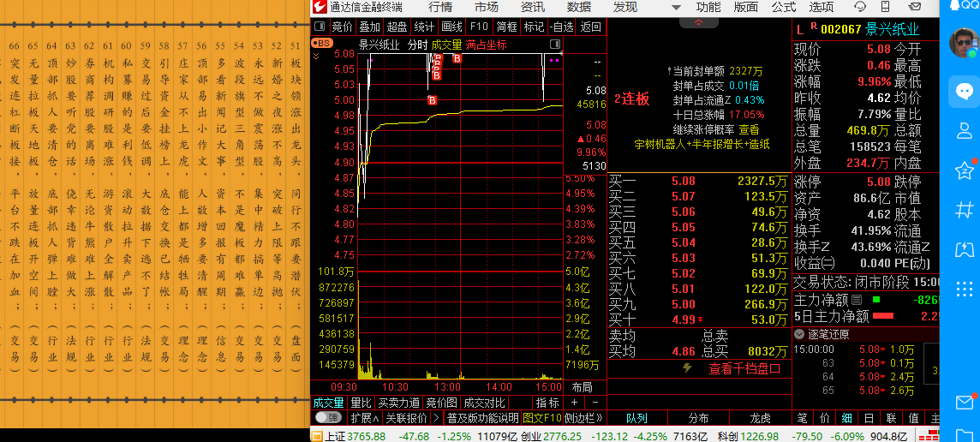Click the > arrow after 关联报价
This screenshot has width=980, height=442.
[x=436, y=418]
